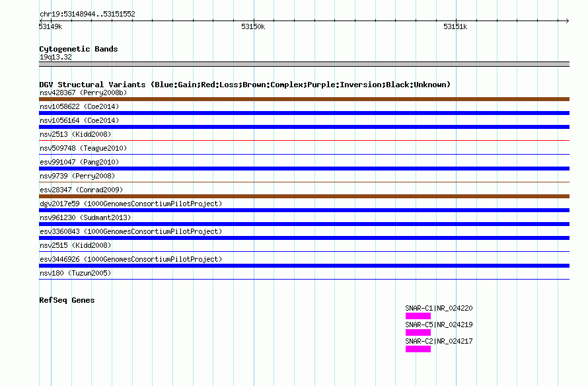Click the gray 19q13.32 cytogenetic band bar
Screen dimensions: 588x386
304,64
